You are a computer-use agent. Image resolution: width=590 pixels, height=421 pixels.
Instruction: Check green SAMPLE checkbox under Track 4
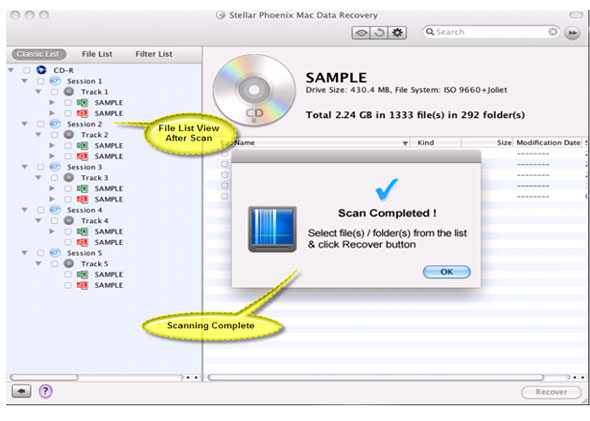pyautogui.click(x=68, y=231)
